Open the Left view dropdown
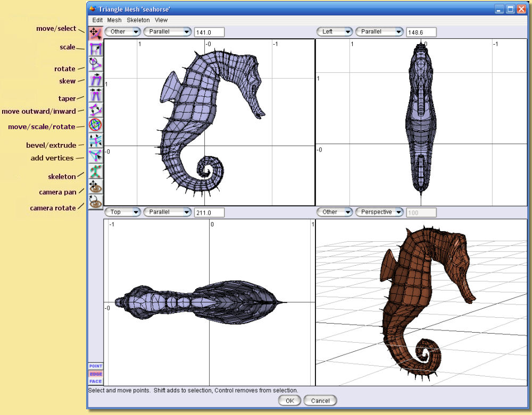 334,32
